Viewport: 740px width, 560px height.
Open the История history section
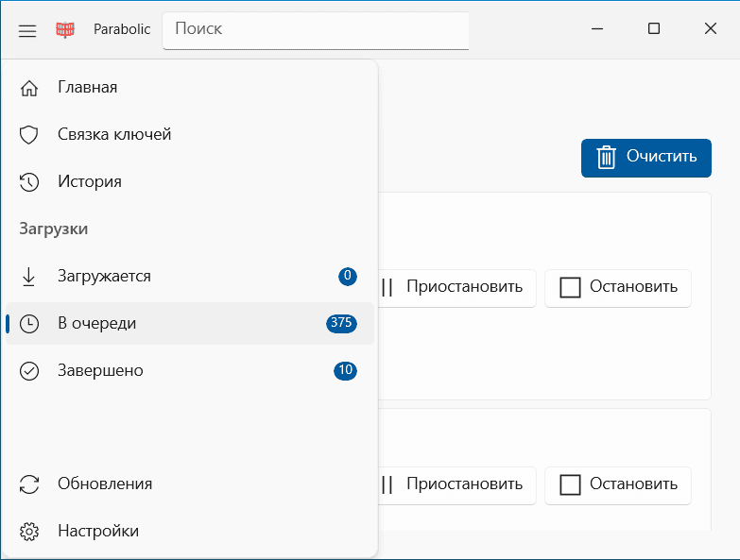[x=89, y=182]
